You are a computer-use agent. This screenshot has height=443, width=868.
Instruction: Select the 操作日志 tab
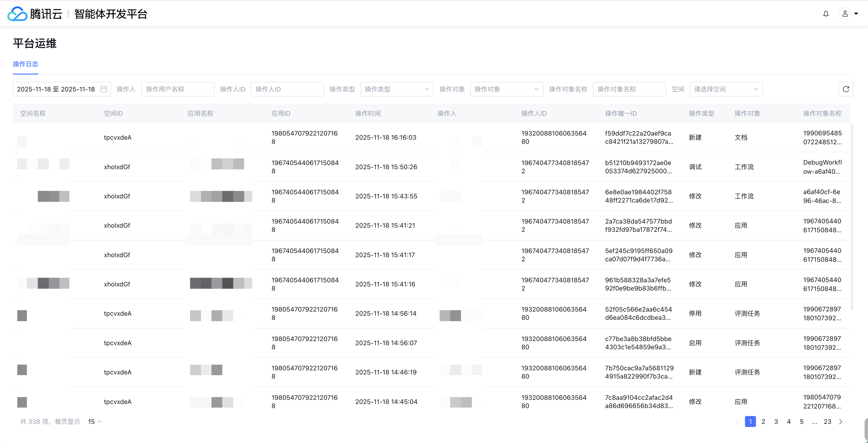tap(26, 64)
